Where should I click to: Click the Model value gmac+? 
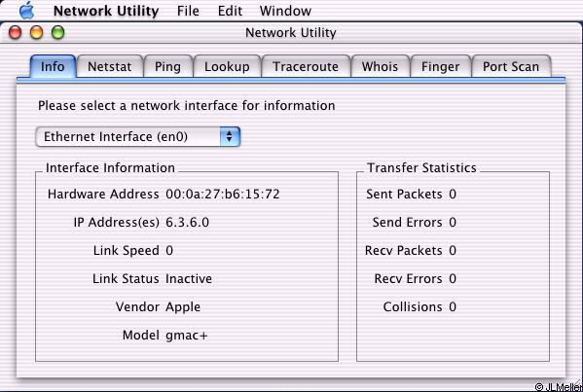(187, 336)
